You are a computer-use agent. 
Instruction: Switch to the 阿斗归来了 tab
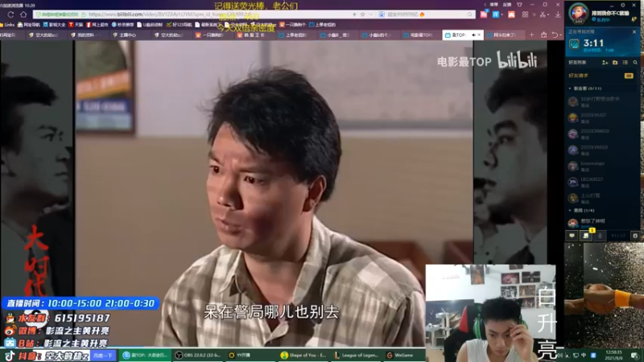coord(504,35)
